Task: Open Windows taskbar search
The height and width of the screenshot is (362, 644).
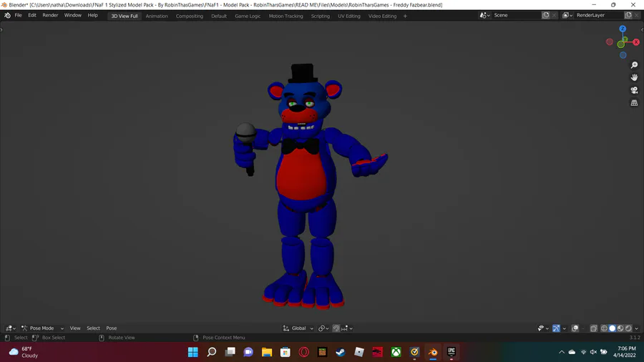Action: 212,352
